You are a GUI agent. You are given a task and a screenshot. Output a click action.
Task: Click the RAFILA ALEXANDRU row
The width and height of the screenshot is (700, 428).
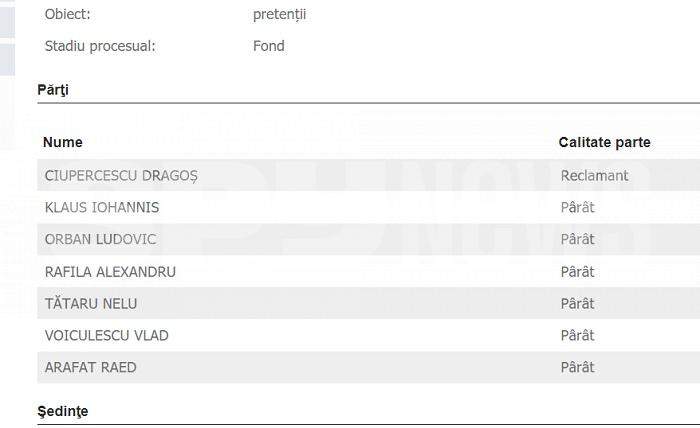(368, 271)
